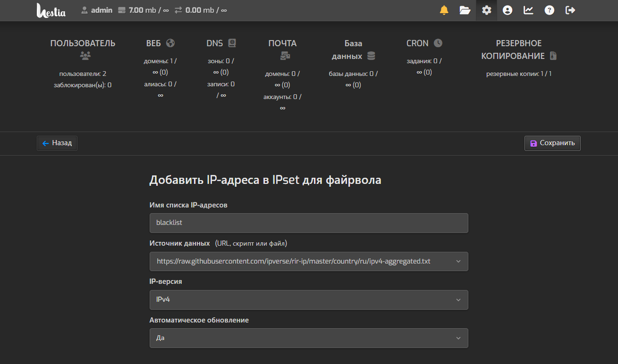The height and width of the screenshot is (364, 618).
Task: Click the 'задания: 0 /' text
Action: 424,61
